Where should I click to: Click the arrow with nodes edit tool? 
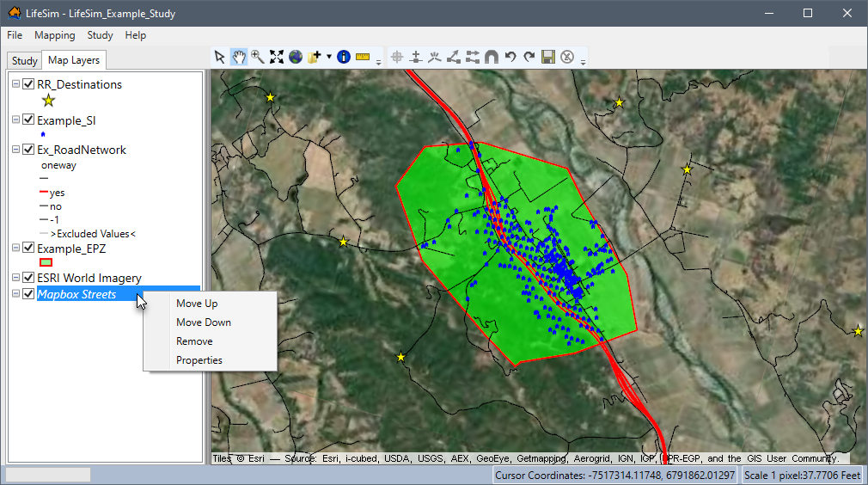pyautogui.click(x=454, y=57)
